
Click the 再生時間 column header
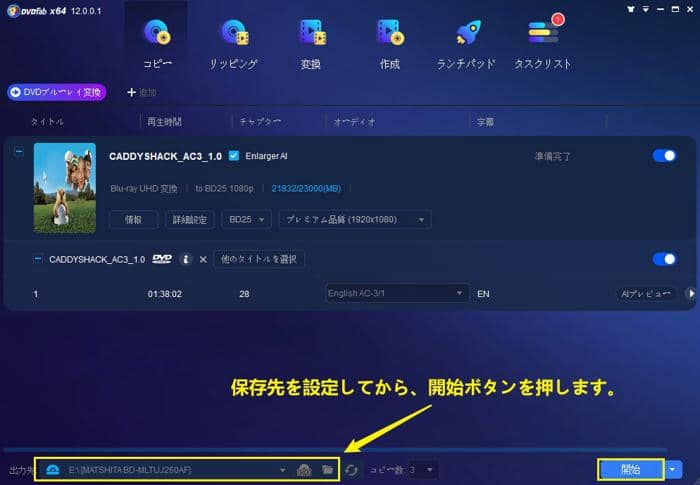click(165, 121)
